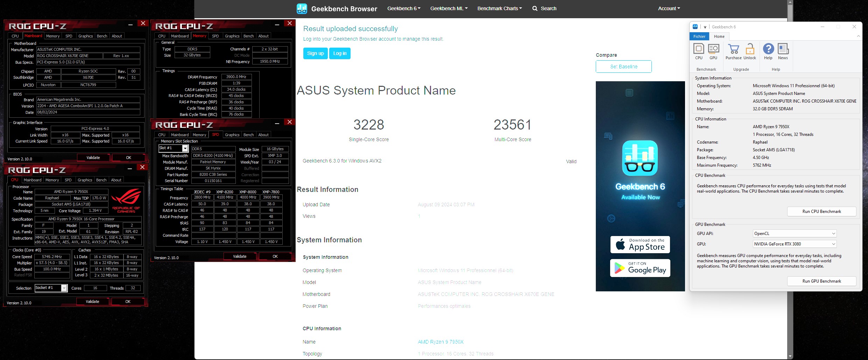Screen dimensions: 868x360
Task: Click the Geekbench Browser logo icon
Action: coord(302,8)
